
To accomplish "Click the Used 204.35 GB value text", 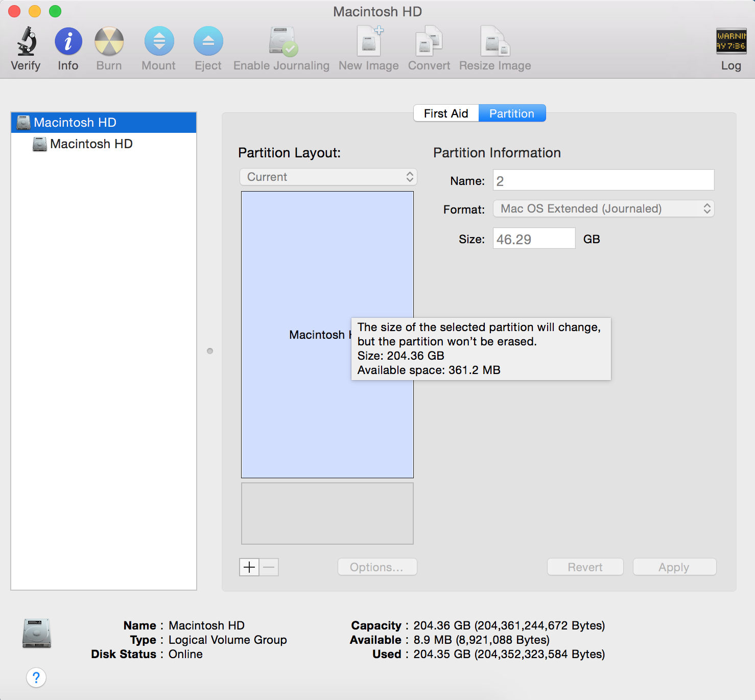I will [x=509, y=655].
